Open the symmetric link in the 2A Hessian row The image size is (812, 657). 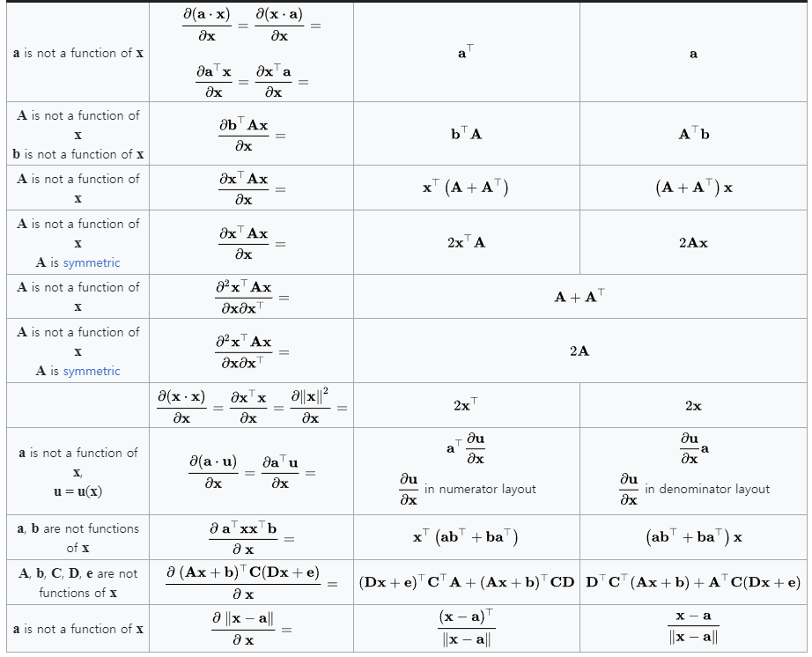92,371
